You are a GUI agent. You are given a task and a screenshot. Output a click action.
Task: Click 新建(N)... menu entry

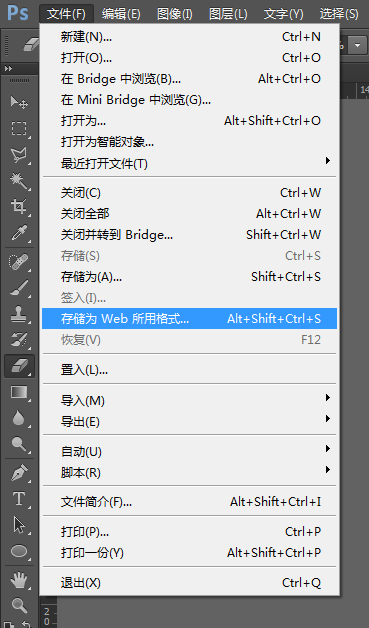[189, 37]
